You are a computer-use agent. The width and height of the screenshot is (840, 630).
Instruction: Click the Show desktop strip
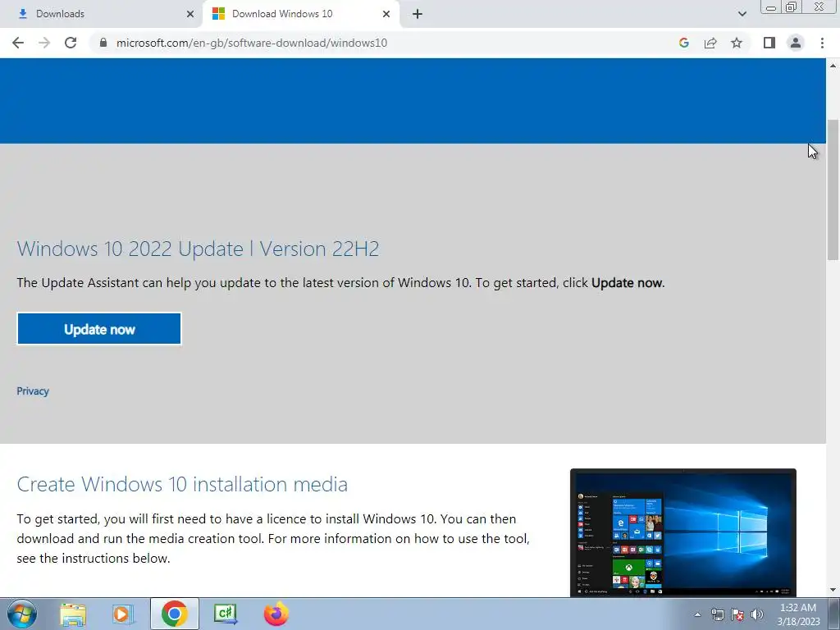click(x=834, y=614)
